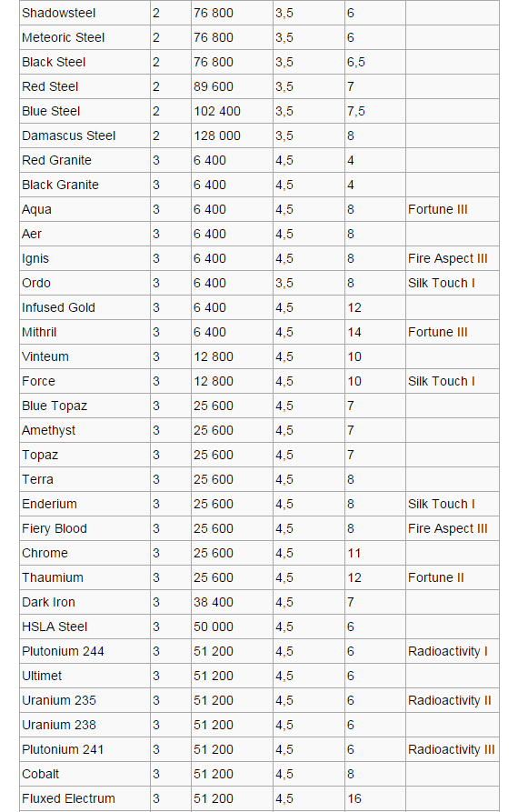Click the Enderium material name
This screenshot has height=812, width=518.
coord(49,504)
